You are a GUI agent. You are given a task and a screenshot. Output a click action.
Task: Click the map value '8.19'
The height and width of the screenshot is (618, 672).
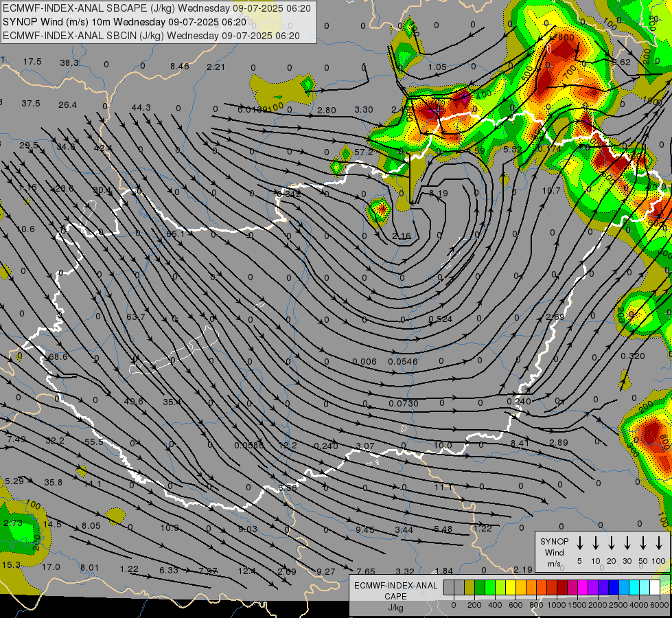439,194
